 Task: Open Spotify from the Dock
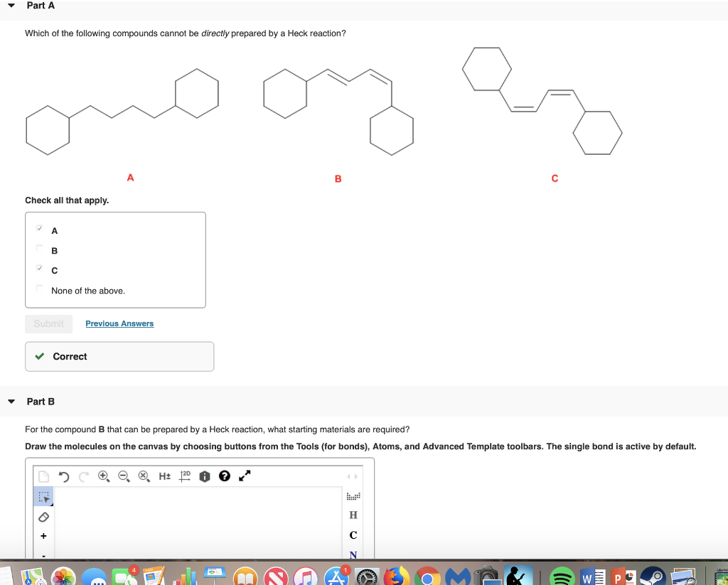coord(562,578)
